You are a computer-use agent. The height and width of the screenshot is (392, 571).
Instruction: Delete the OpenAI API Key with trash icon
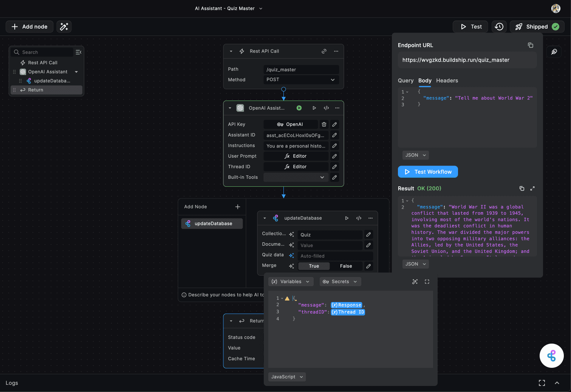324,124
